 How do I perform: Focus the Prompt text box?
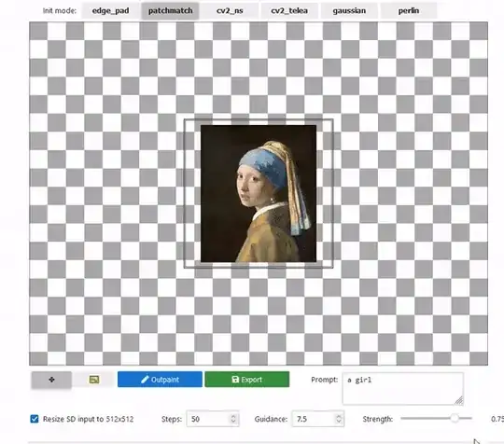coord(403,389)
